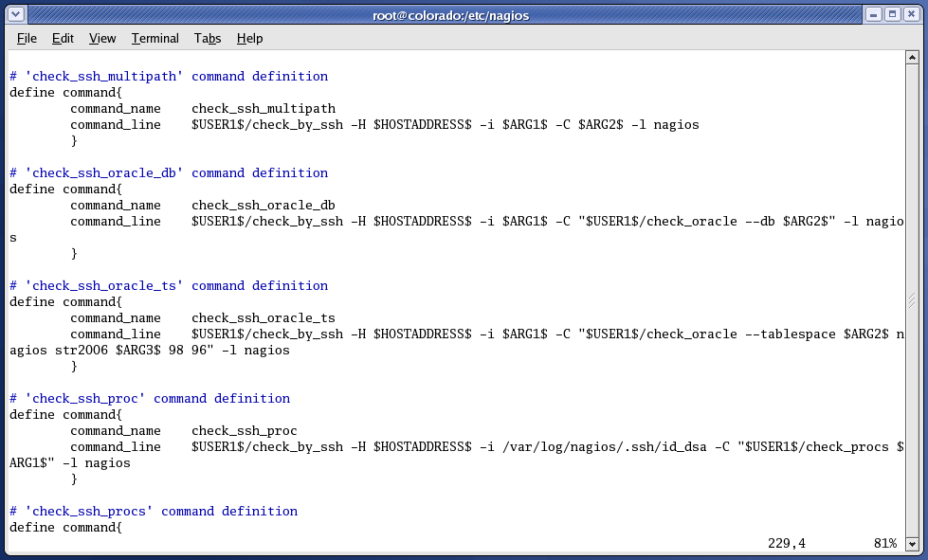Close the terminal window
928x560 pixels.
pyautogui.click(x=912, y=14)
